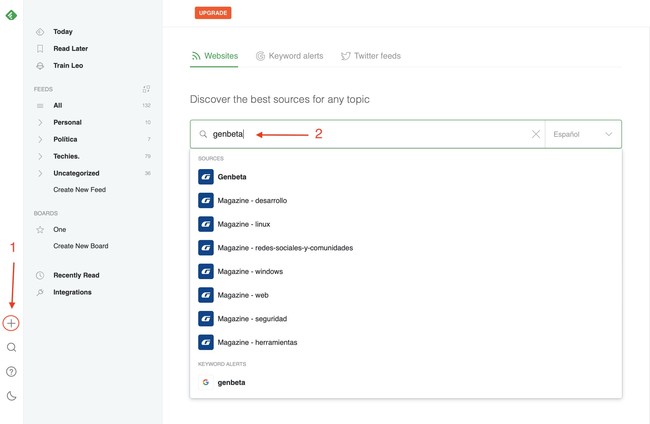Click into the genbeta search field
The image size is (650, 424).
[x=367, y=134]
